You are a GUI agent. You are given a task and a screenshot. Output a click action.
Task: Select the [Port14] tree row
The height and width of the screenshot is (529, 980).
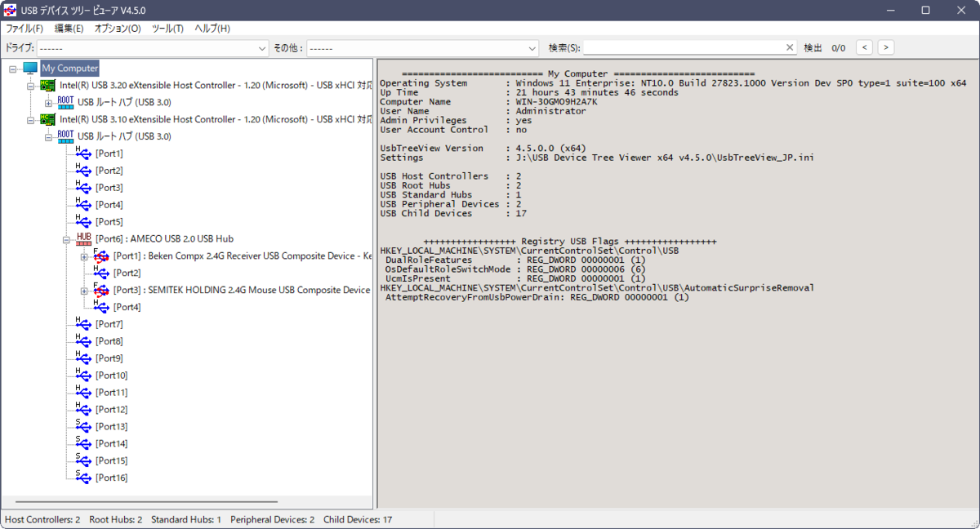pyautogui.click(x=111, y=443)
